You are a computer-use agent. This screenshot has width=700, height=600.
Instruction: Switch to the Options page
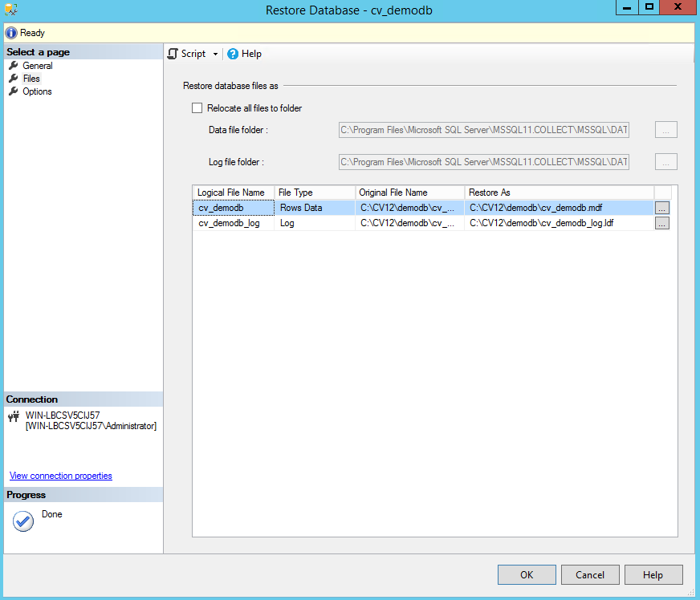click(x=37, y=91)
